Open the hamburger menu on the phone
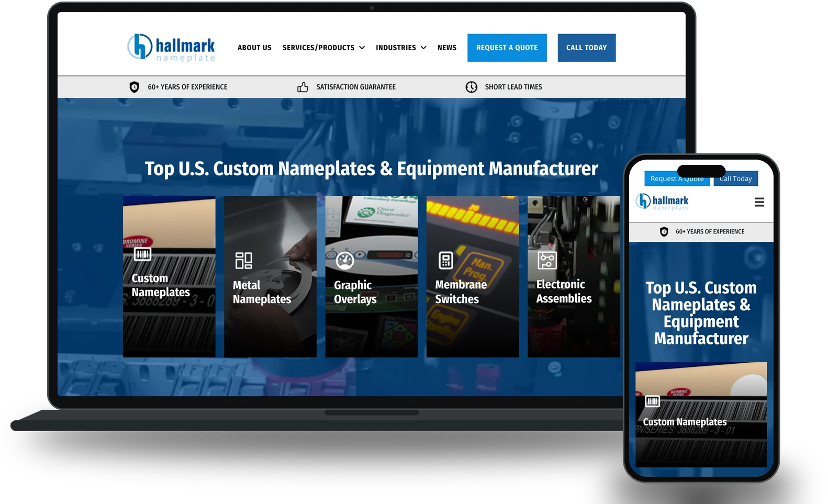Screen dimensions: 828x504 pyautogui.click(x=759, y=202)
